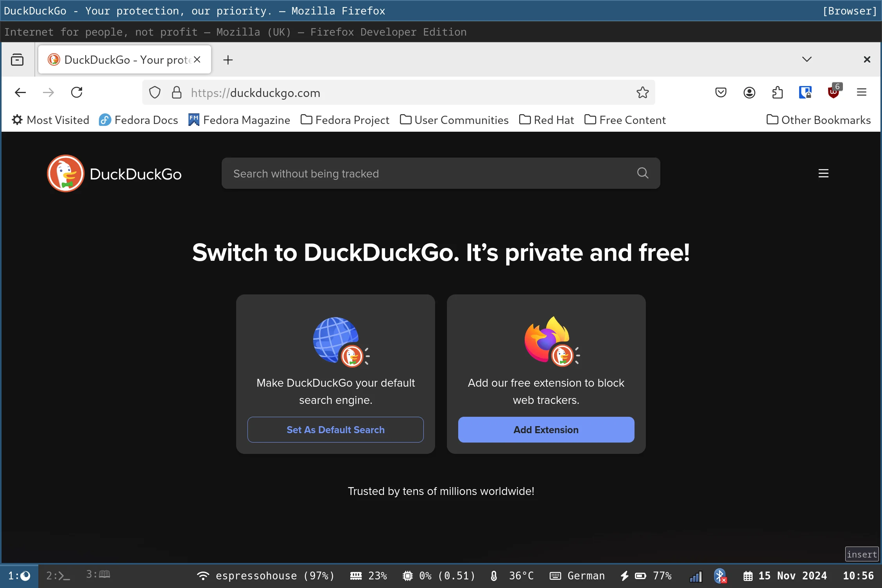
Task: Click the espressohouse WiFi status
Action: tap(266, 576)
